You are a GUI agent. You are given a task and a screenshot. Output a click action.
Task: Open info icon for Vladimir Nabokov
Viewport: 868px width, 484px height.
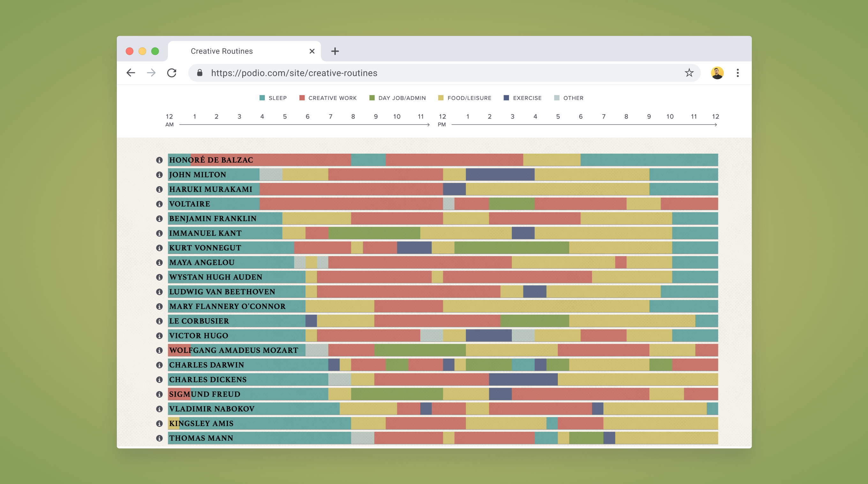click(159, 409)
